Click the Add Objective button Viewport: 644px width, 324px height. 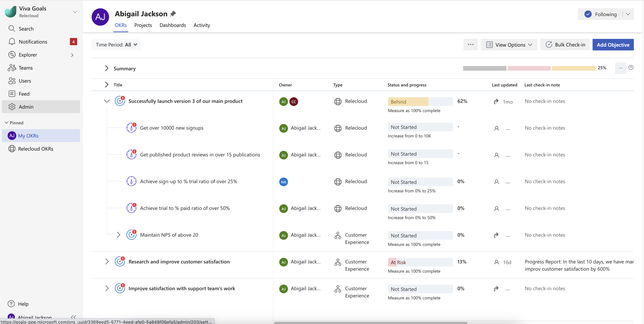pyautogui.click(x=613, y=45)
